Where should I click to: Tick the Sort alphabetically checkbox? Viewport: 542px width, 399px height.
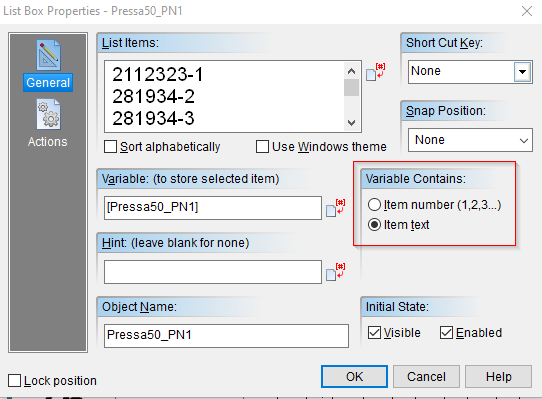pos(110,147)
